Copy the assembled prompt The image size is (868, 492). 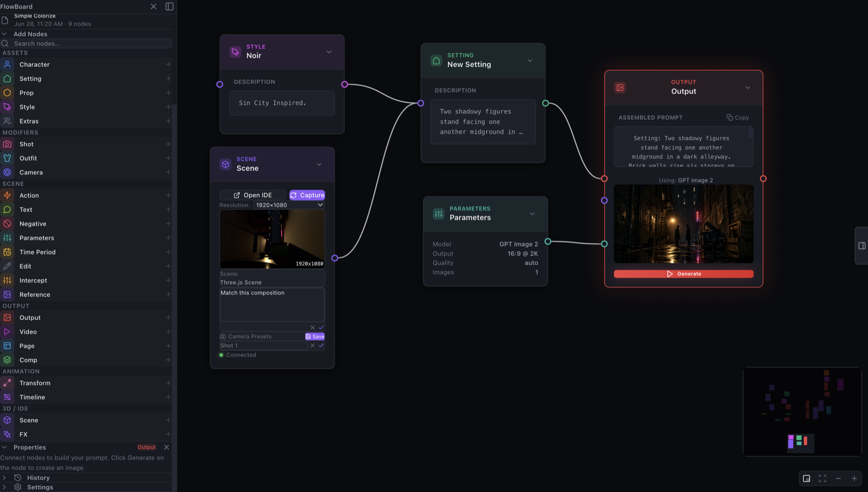tap(738, 118)
